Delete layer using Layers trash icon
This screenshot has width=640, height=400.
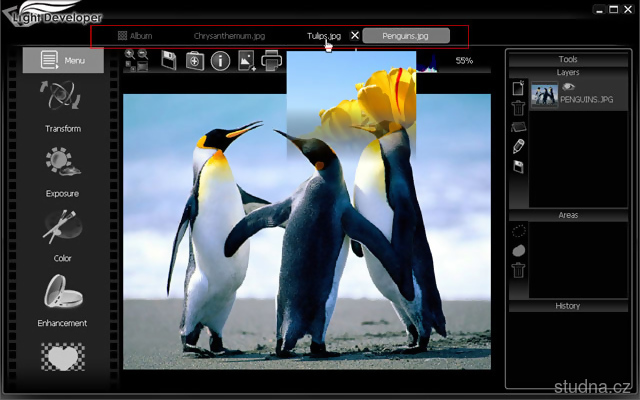pos(518,108)
